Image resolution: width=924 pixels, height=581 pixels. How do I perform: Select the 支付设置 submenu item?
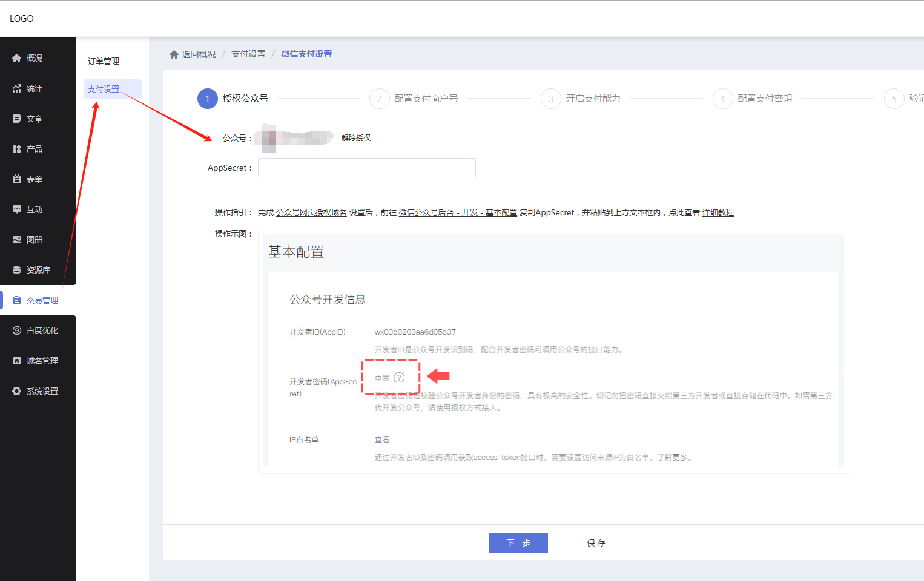tap(104, 89)
